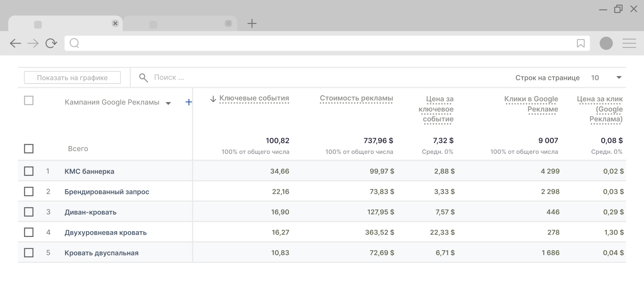Minimize the browser window
The image size is (644, 298).
pos(603,9)
